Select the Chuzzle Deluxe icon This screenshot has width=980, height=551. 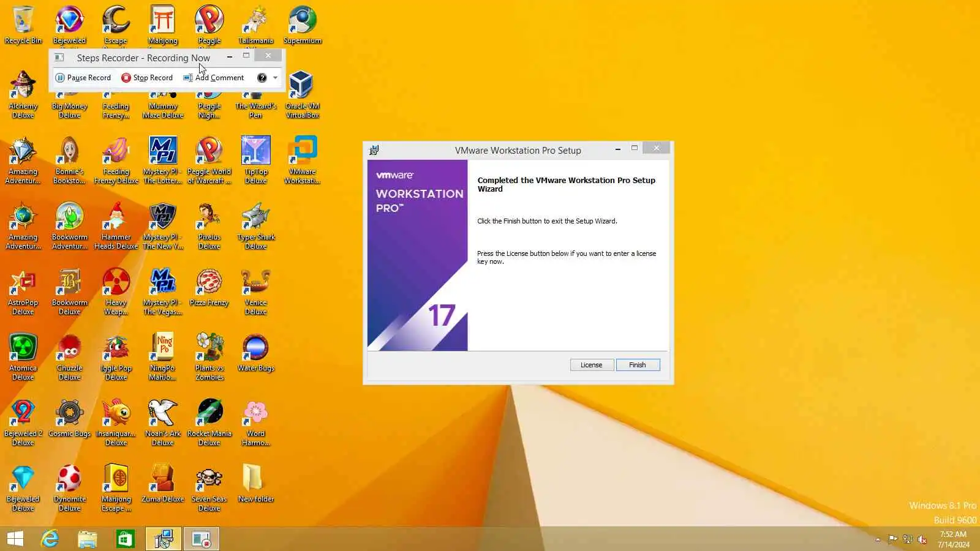(70, 357)
